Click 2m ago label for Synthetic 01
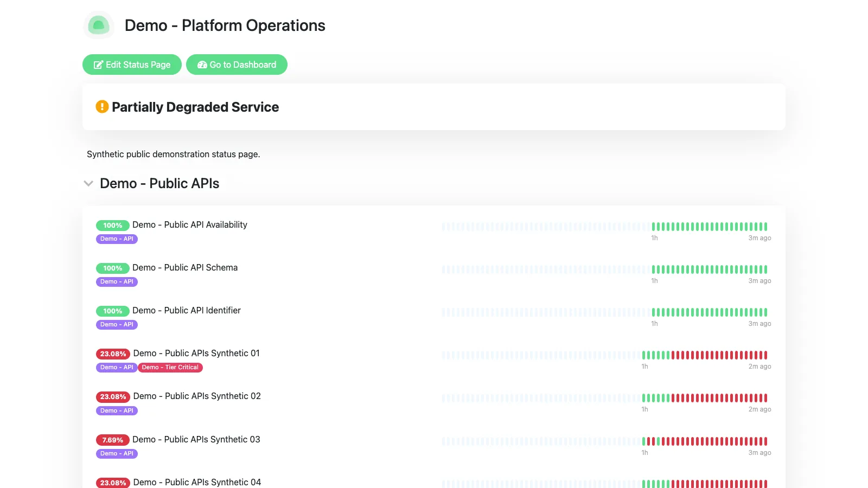The image size is (868, 488). click(759, 367)
